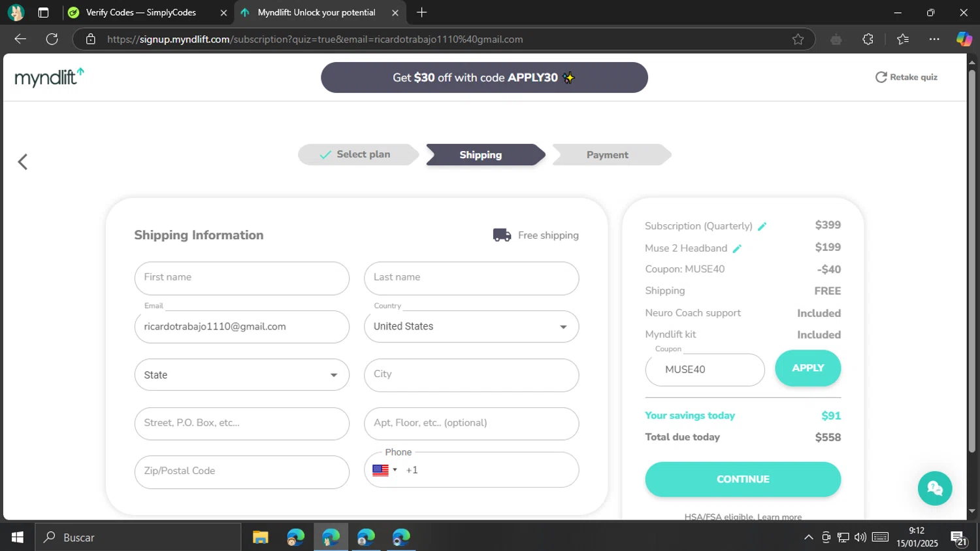Click the scrollbar down arrow
Screen dimensions: 980x551
coord(972,511)
